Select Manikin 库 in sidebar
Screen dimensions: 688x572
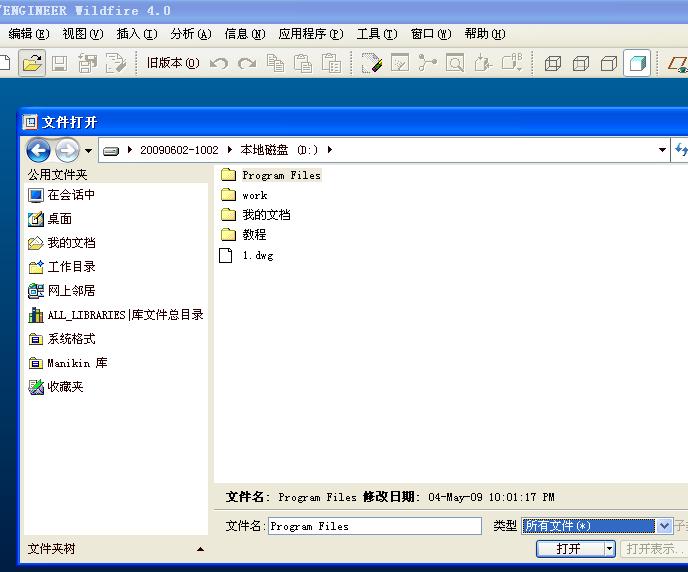(x=68, y=363)
